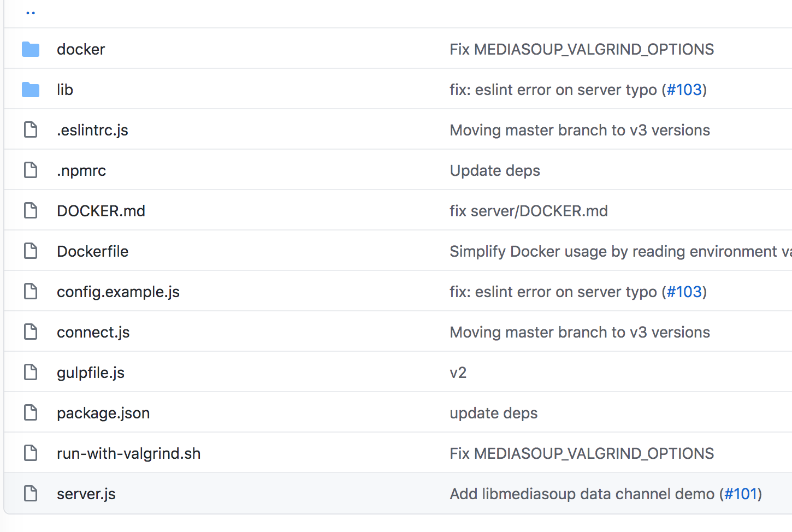Open pull request #101 link
The width and height of the screenshot is (792, 532).
740,494
